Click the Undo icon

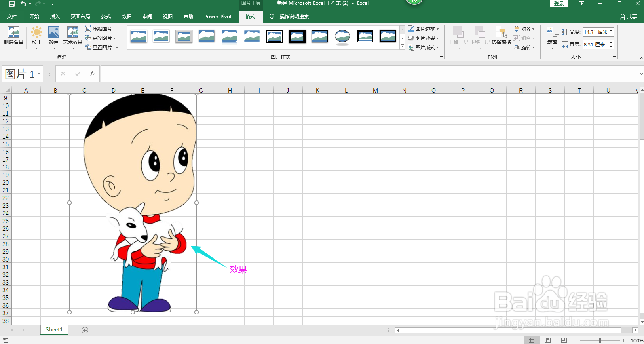[23, 4]
